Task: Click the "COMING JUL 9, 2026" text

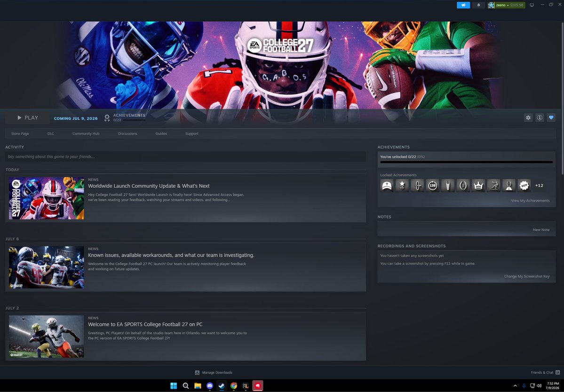Action: tap(76, 118)
